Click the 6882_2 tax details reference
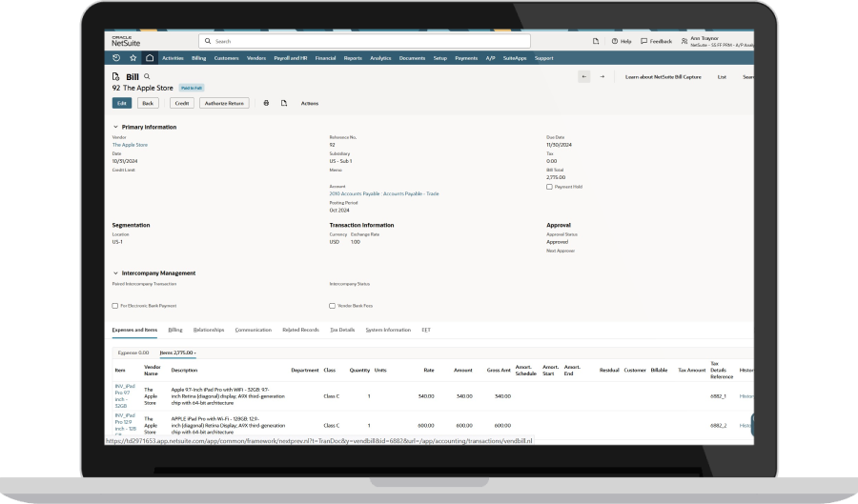Image resolution: width=858 pixels, height=504 pixels. [x=719, y=425]
